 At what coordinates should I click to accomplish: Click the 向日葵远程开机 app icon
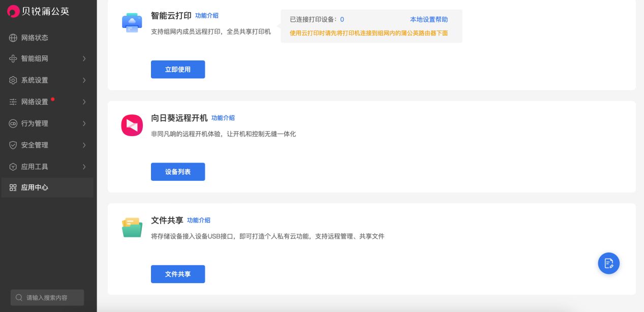click(132, 125)
